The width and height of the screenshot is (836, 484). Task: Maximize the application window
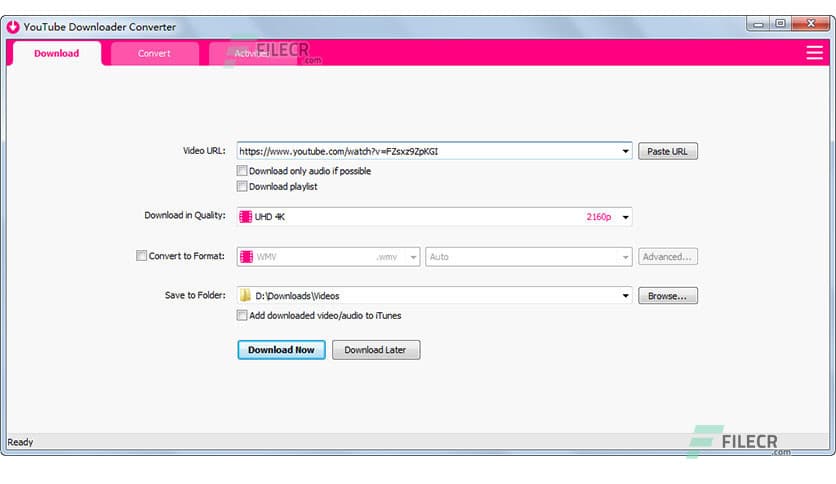pyautogui.click(x=780, y=24)
